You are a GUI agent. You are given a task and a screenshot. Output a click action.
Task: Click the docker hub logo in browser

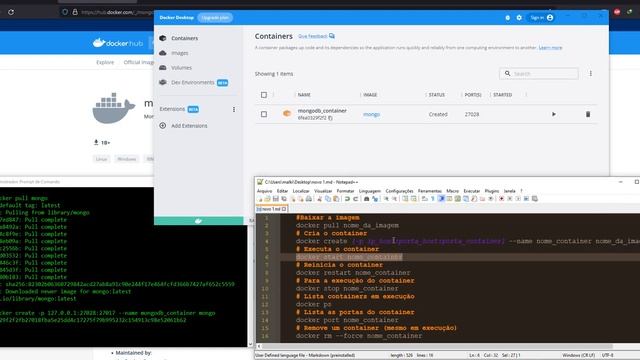click(x=118, y=43)
